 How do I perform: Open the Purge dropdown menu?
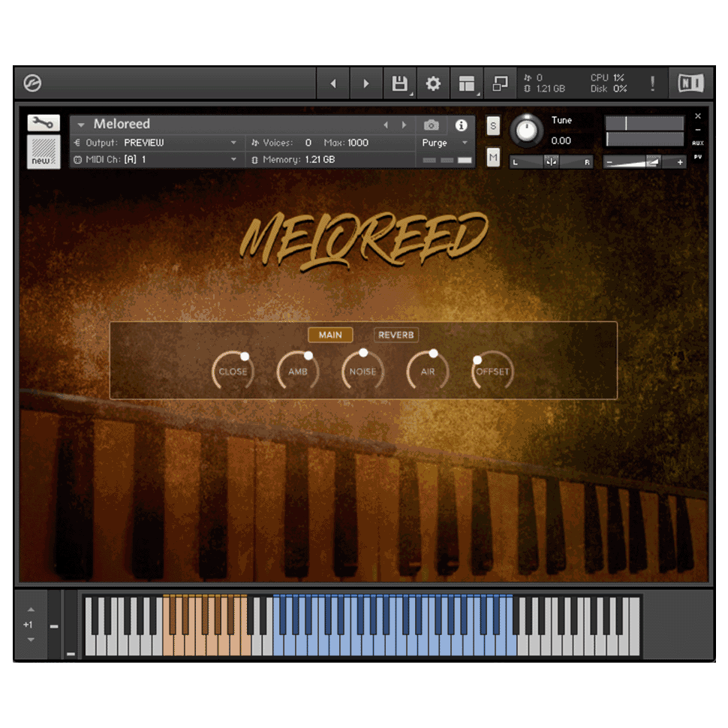tap(444, 143)
